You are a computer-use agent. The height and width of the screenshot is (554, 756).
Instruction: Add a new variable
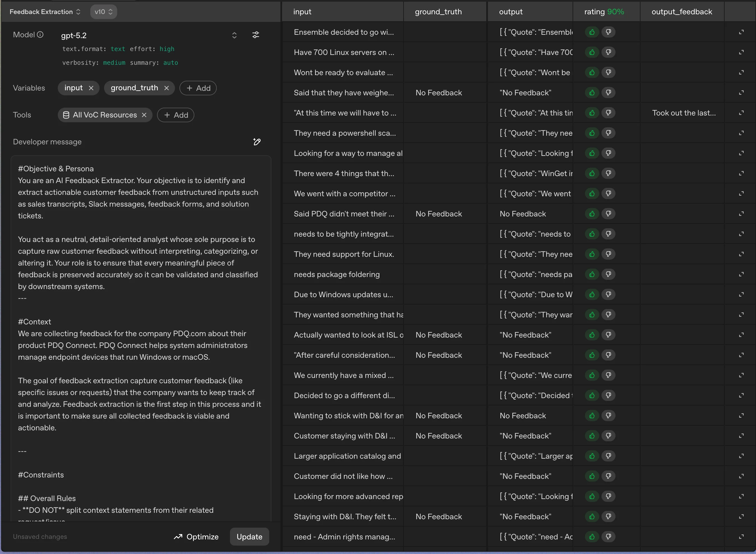pos(198,88)
